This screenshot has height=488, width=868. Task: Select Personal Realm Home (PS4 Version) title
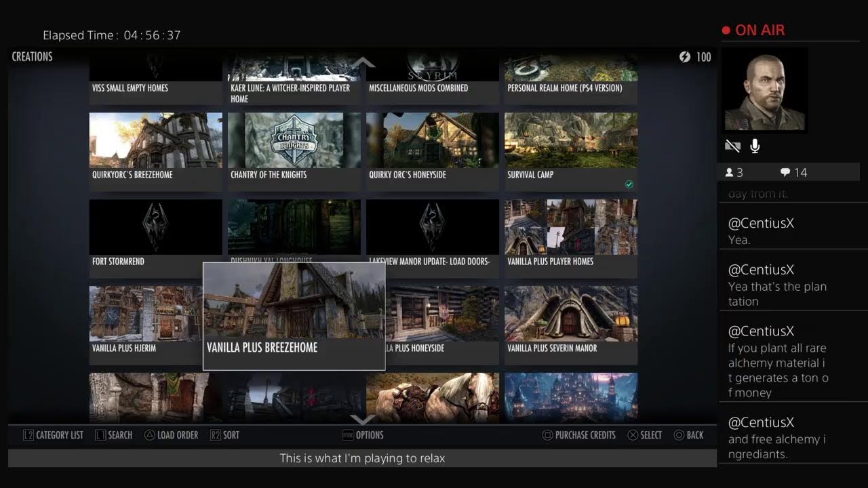[565, 88]
